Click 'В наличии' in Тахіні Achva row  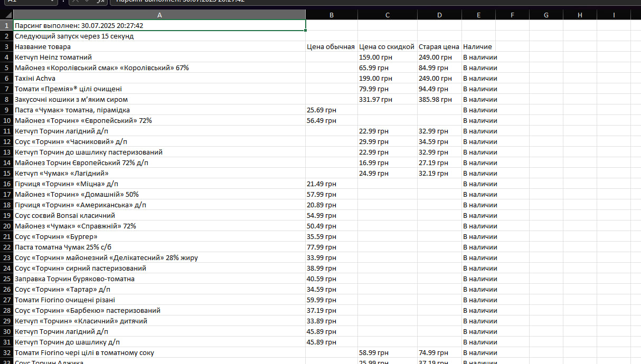pos(478,78)
